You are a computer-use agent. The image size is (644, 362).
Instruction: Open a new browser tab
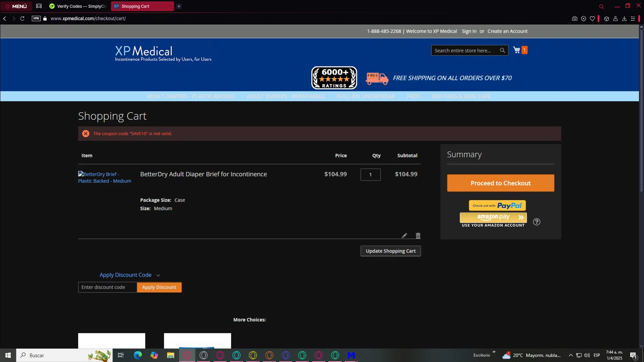(x=179, y=6)
